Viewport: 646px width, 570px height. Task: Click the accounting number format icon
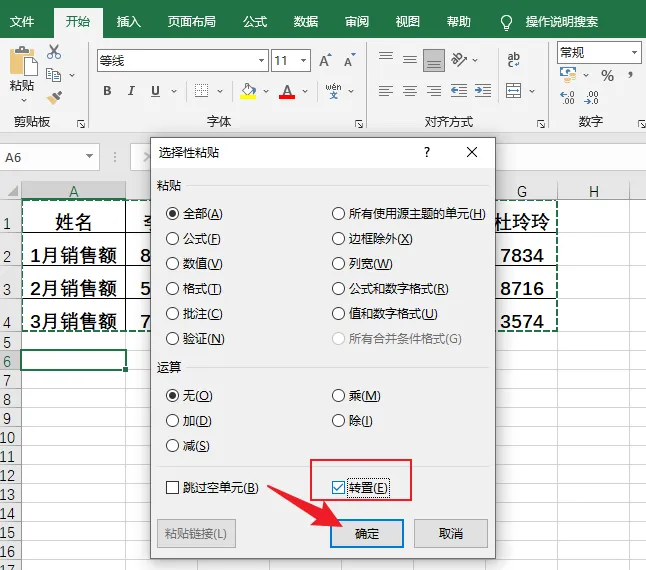[568, 75]
